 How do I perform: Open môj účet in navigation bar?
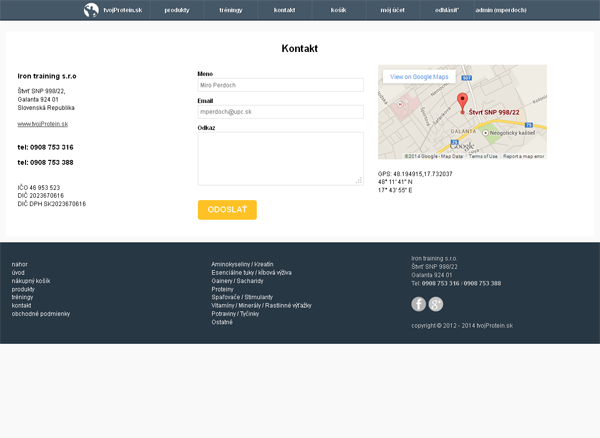pyautogui.click(x=392, y=9)
